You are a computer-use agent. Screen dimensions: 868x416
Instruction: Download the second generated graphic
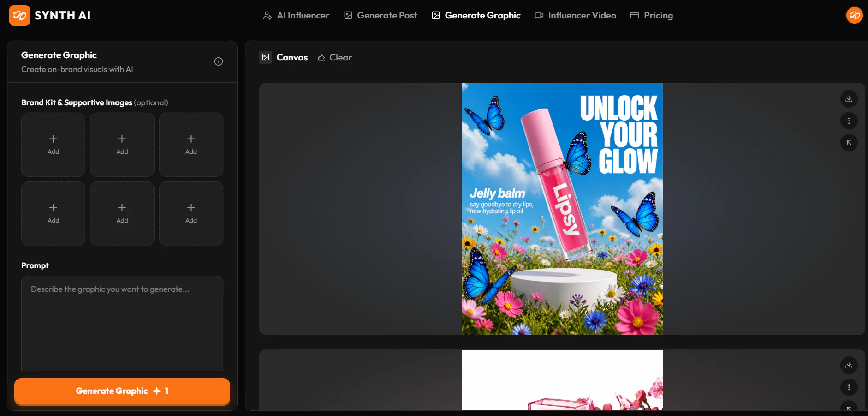[x=849, y=365]
